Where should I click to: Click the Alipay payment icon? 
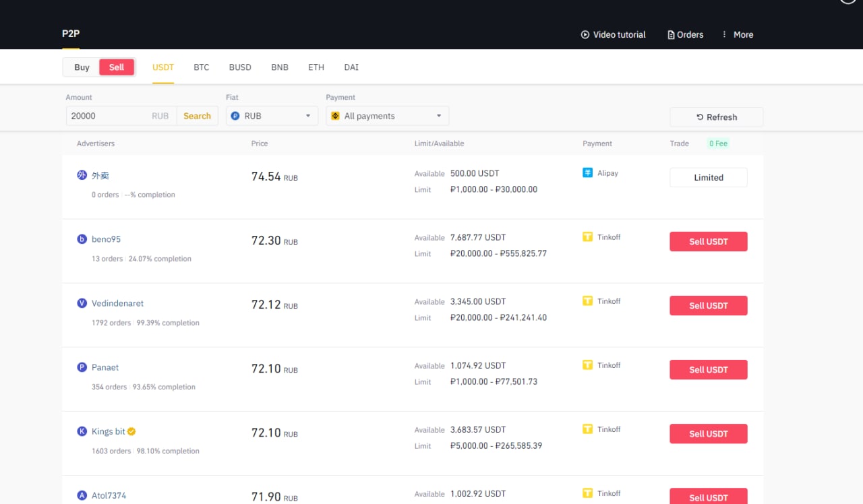(x=588, y=173)
